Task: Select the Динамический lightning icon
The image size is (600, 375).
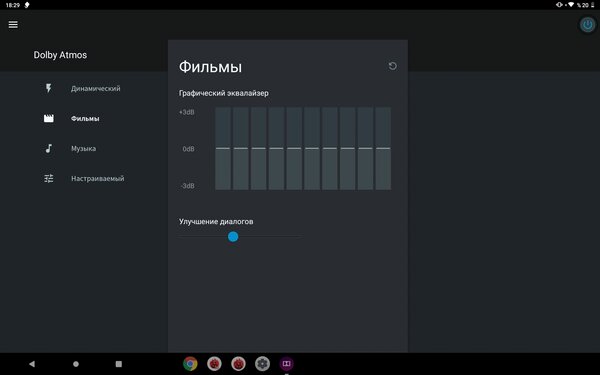Action: 49,88
